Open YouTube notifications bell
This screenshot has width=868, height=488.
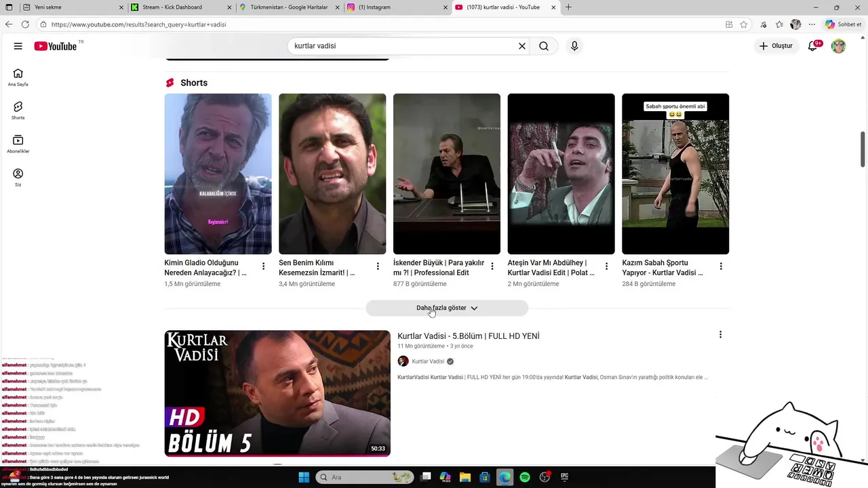click(x=813, y=46)
